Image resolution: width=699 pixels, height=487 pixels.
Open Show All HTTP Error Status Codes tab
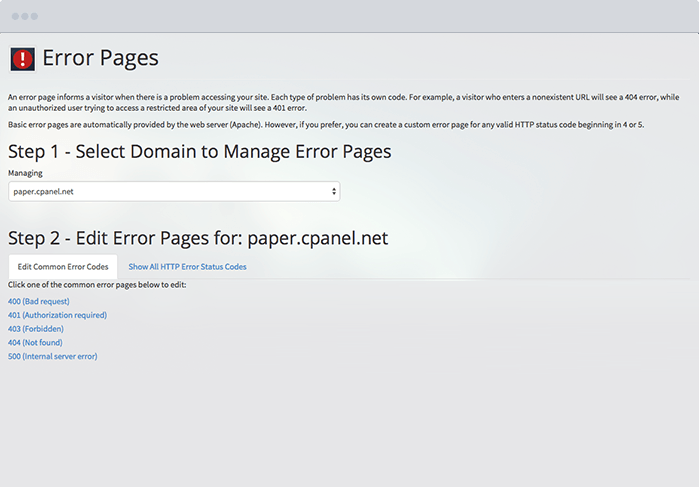pyautogui.click(x=187, y=267)
